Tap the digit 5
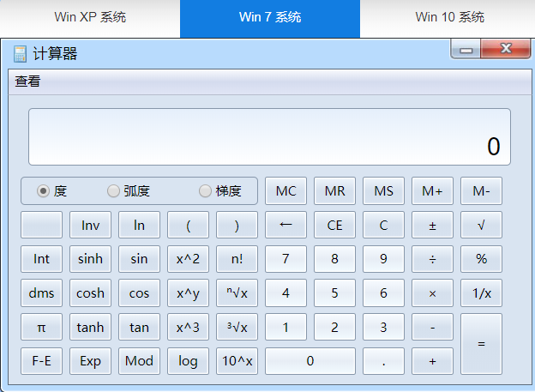Viewport: 535px width, 392px height. (334, 293)
